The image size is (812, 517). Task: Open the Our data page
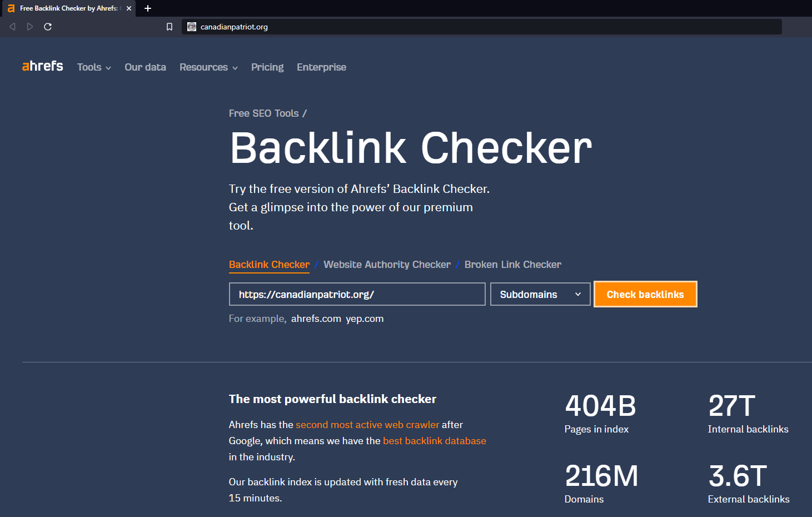coord(146,67)
